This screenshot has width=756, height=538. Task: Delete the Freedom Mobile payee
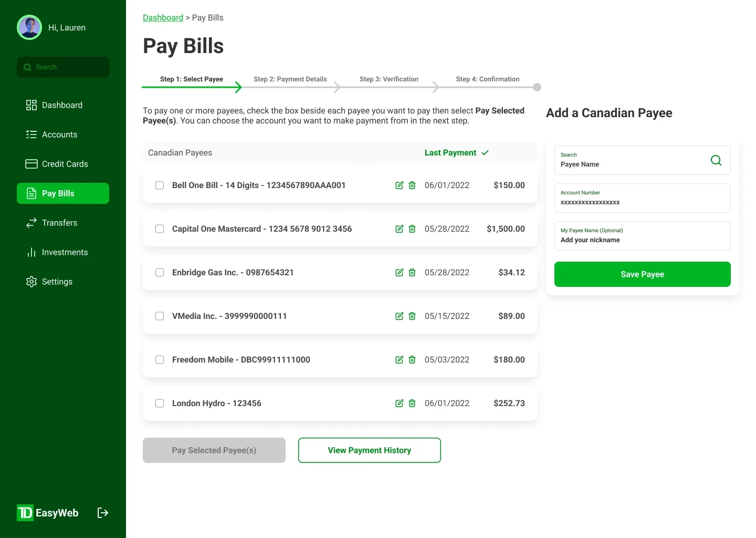(412, 360)
